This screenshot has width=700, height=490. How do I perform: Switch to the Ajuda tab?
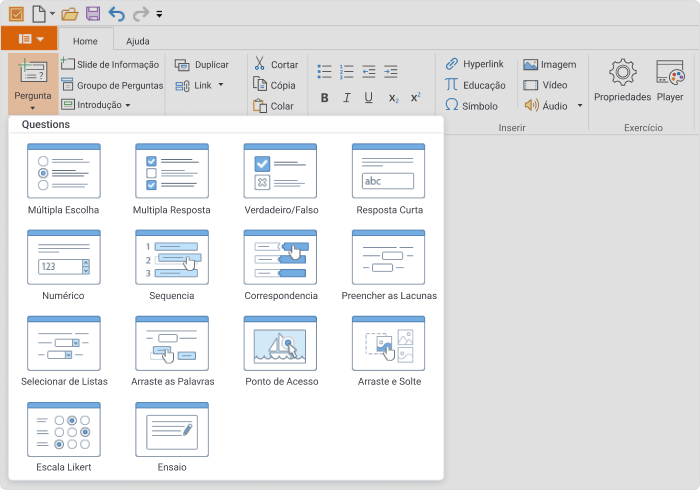point(138,41)
